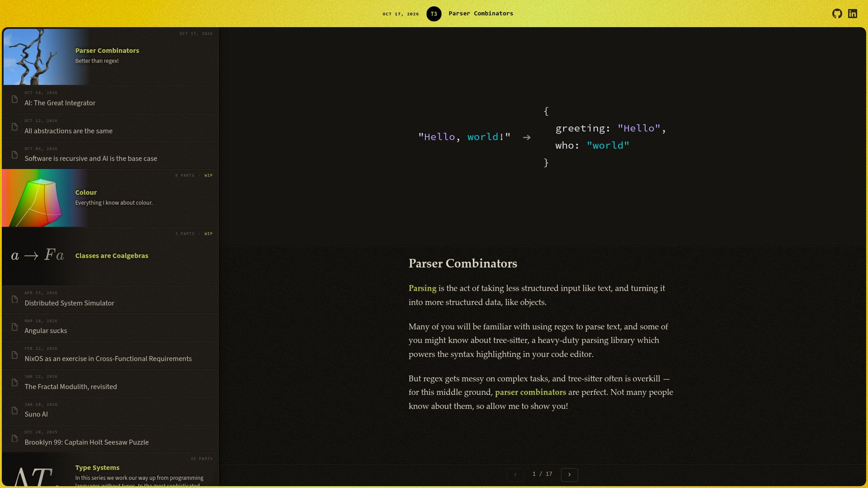Screen dimensions: 868x488
Task: Open the Angular sucks post
Action: [x=46, y=331]
